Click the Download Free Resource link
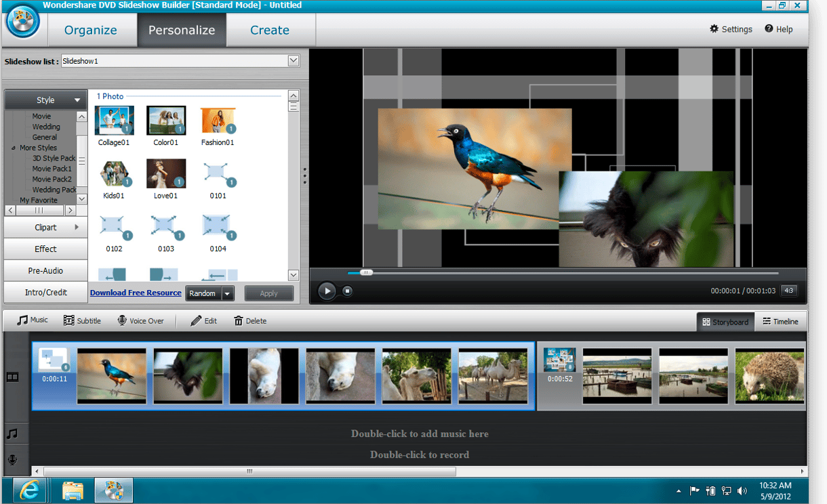This screenshot has width=827, height=504. click(x=136, y=293)
